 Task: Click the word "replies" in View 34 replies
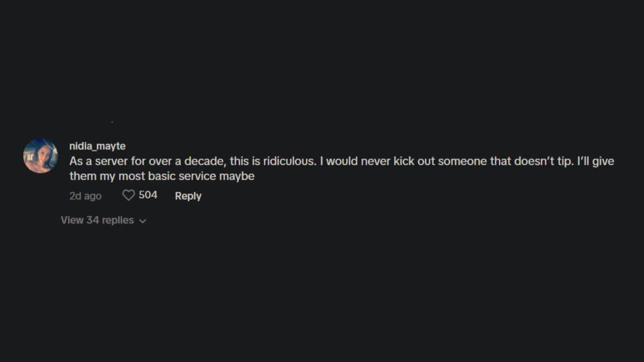click(118, 220)
